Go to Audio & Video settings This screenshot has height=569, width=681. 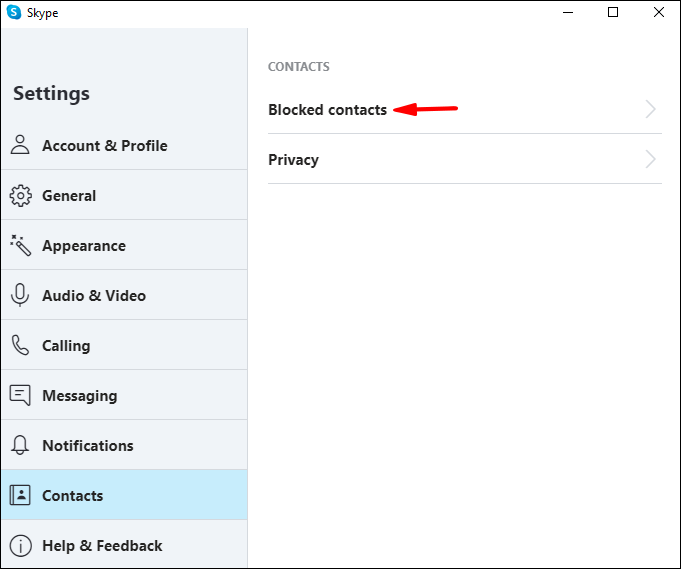pyautogui.click(x=94, y=296)
